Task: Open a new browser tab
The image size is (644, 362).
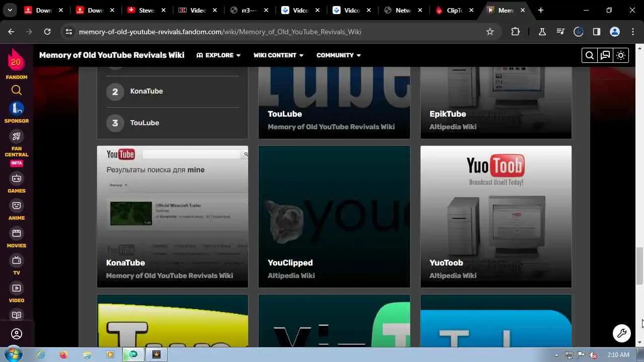Action: pos(541,10)
